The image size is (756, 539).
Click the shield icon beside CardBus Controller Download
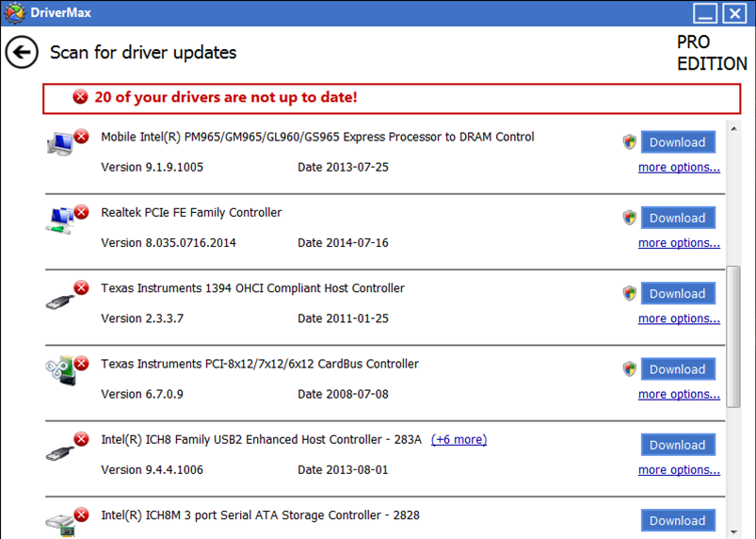click(x=629, y=369)
